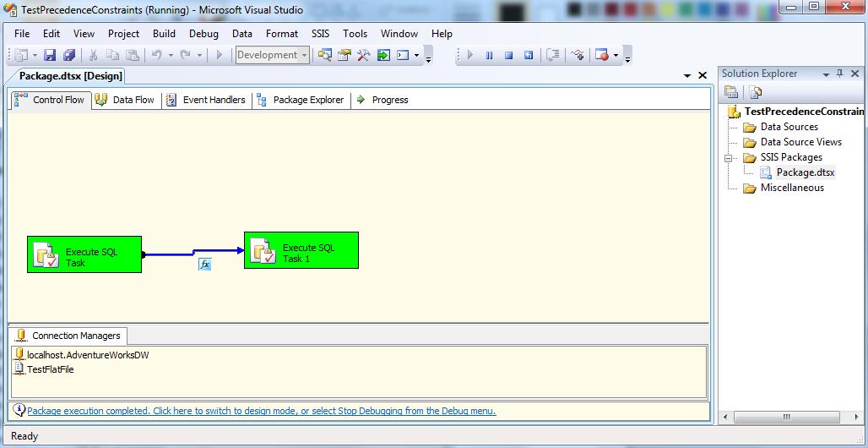Click the Properties icon in Solution Explorer
Viewport: 868px width, 448px height.
731,93
